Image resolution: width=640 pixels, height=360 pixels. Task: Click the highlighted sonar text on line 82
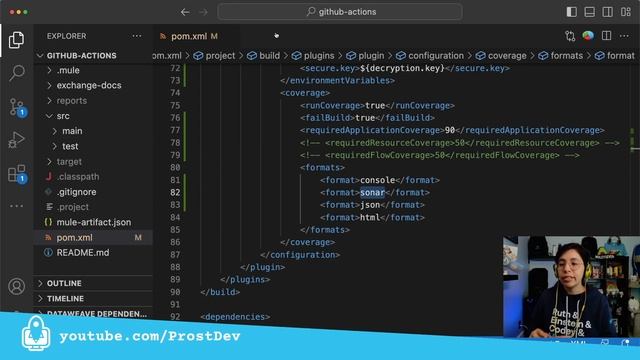coord(372,192)
